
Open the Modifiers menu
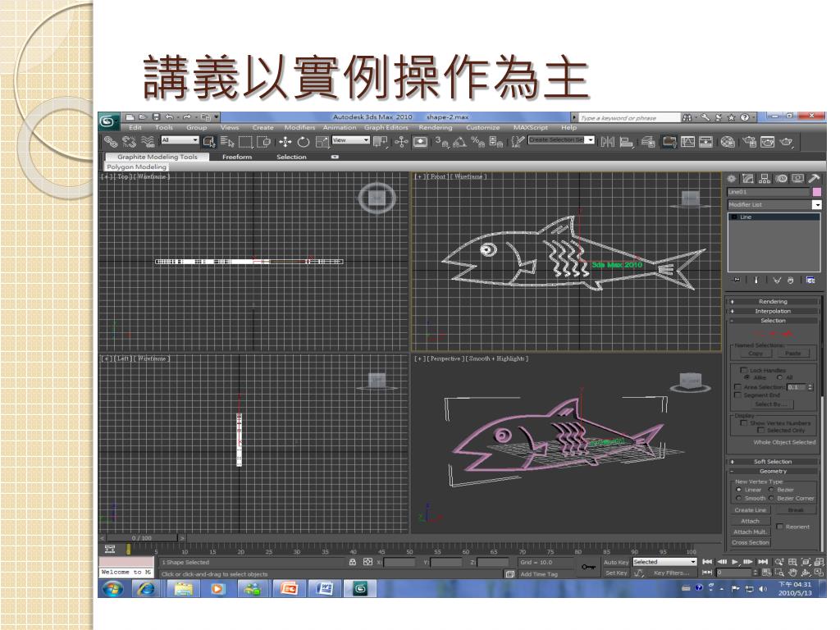(x=299, y=127)
